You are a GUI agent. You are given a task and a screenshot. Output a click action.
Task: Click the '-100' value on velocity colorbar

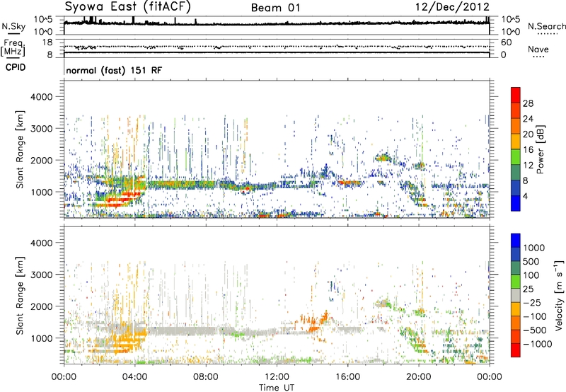tap(535, 316)
